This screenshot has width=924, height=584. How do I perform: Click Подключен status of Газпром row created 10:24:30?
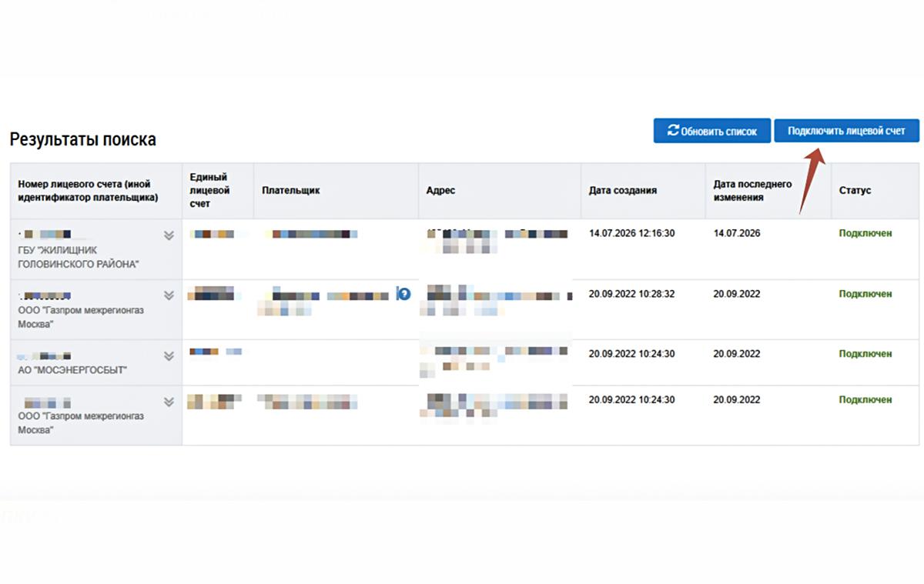pyautogui.click(x=865, y=400)
